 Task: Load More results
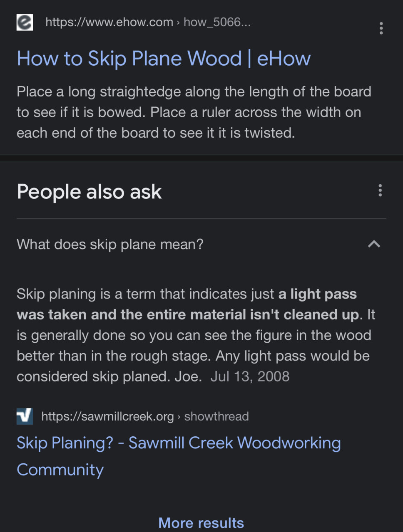201,523
